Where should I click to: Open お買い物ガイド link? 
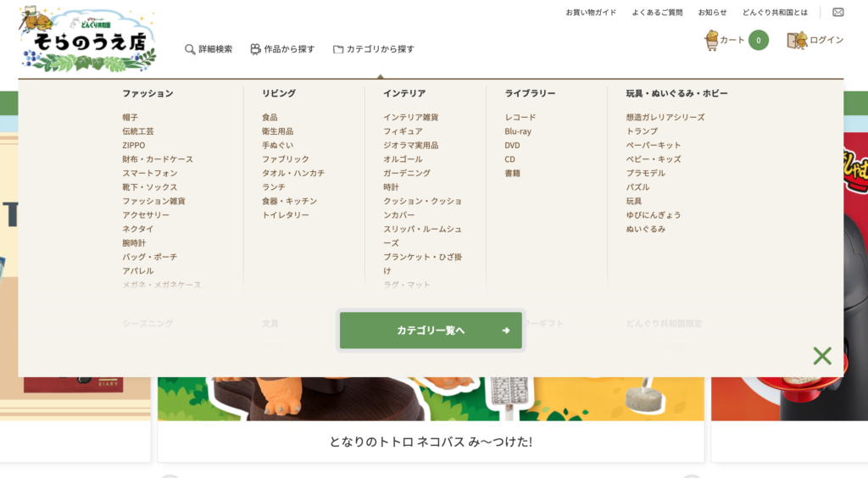(591, 13)
